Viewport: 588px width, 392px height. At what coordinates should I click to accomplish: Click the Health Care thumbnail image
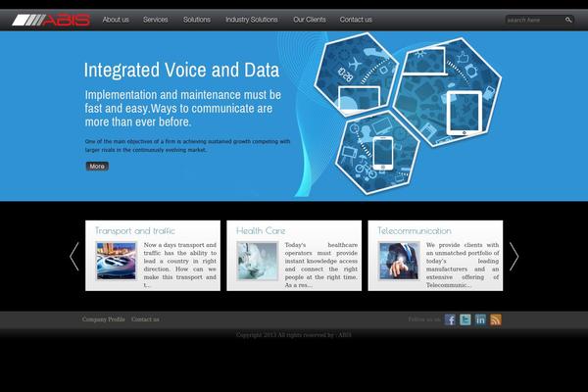(x=257, y=261)
